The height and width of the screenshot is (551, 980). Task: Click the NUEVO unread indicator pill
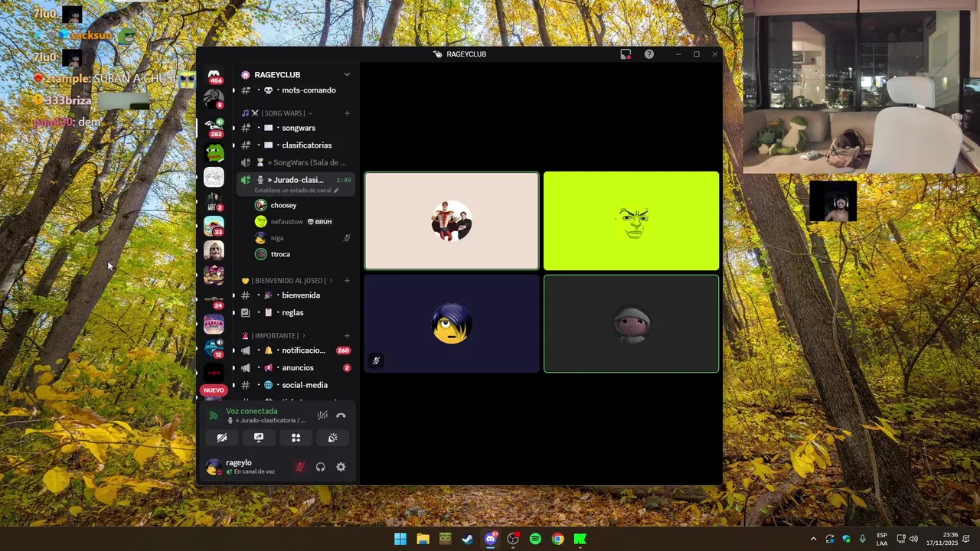coord(214,390)
